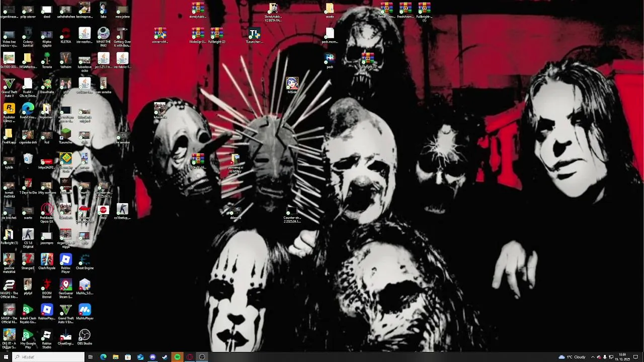This screenshot has height=362, width=644.
Task: Launch the CS 1.6 Original shortcut
Action: (x=28, y=237)
